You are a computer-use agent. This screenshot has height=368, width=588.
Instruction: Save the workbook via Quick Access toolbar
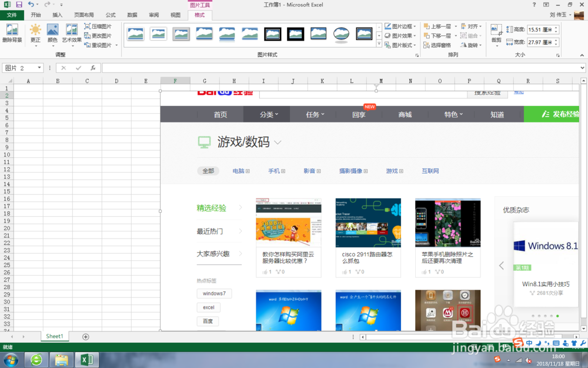pyautogui.click(x=19, y=5)
